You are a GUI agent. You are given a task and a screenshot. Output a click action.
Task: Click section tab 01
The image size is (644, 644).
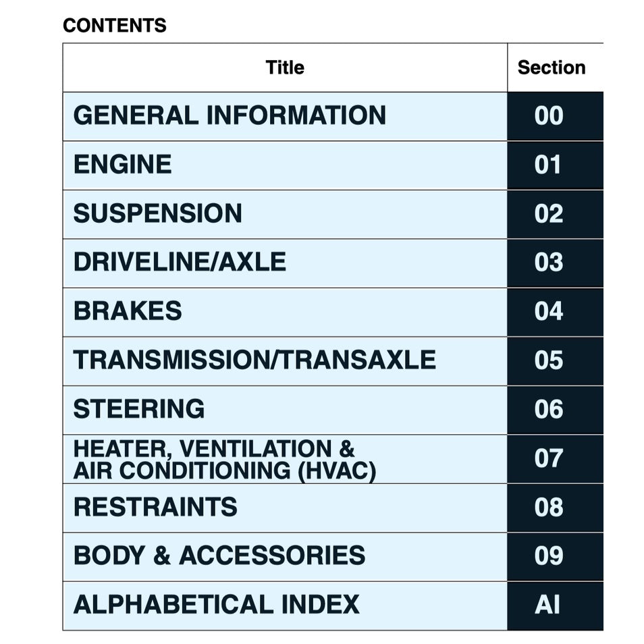(x=549, y=165)
